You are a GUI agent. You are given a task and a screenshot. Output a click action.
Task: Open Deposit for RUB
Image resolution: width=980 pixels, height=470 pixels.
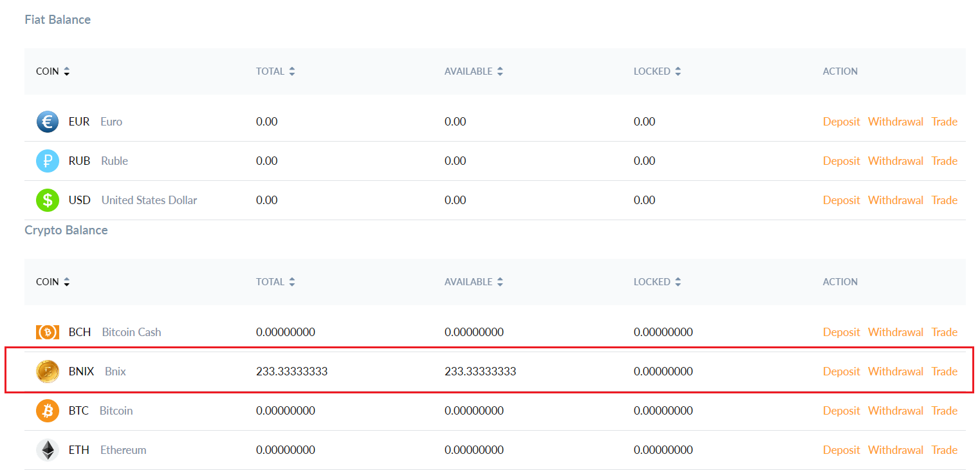tap(842, 161)
